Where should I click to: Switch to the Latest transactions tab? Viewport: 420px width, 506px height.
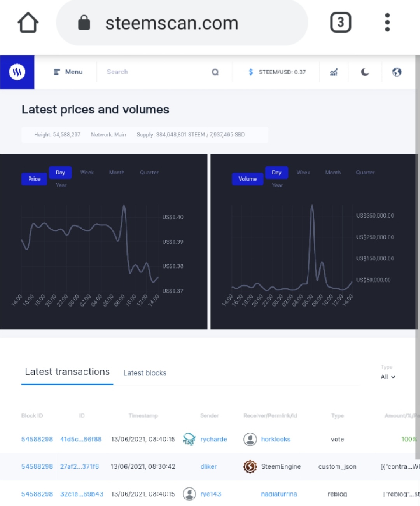pyautogui.click(x=67, y=372)
